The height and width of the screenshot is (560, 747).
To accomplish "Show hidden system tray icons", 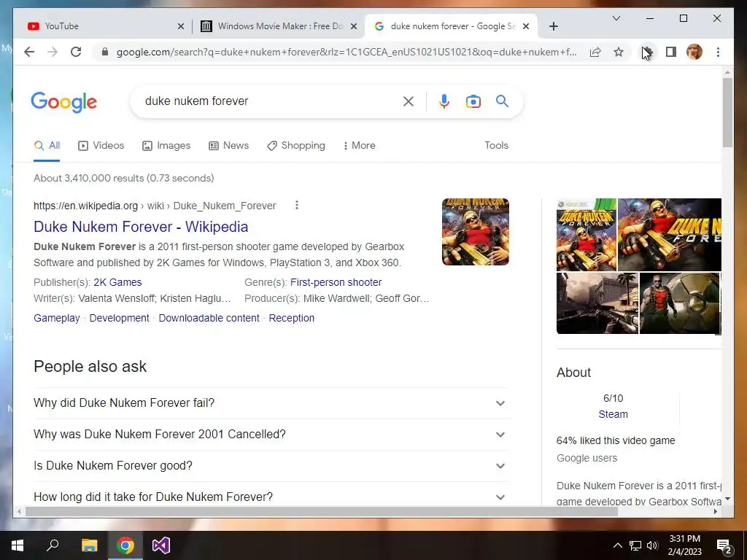I will click(x=617, y=545).
